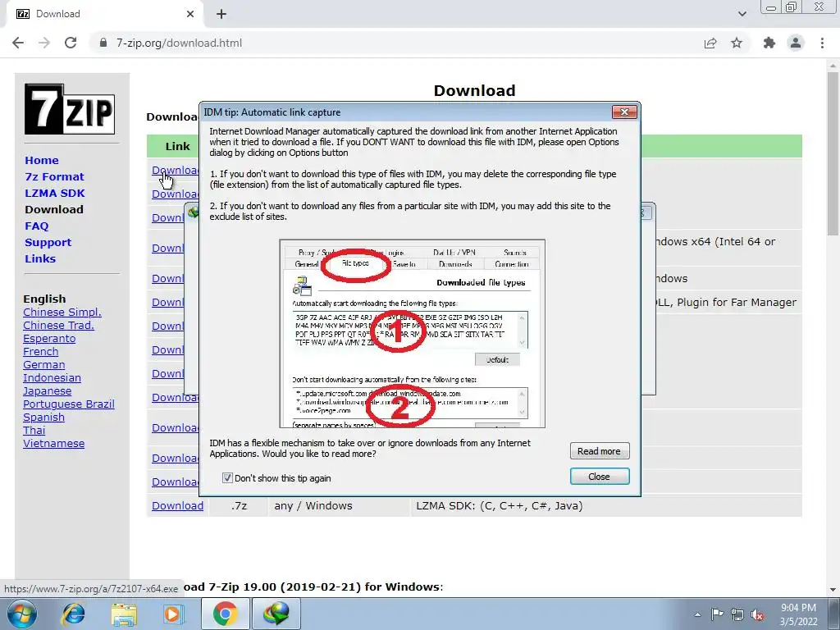This screenshot has height=630, width=840.
Task: Switch language to Portuguese Brazil
Action: 69,404
